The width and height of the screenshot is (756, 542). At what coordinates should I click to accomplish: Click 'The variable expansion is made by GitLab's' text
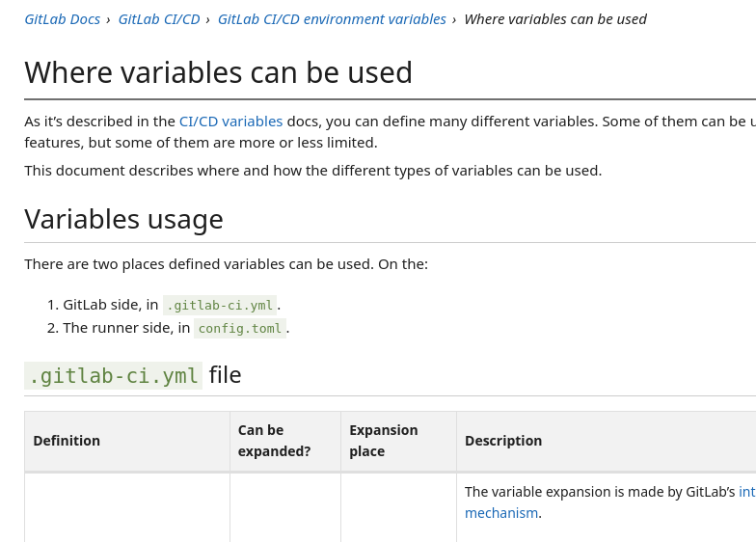pyautogui.click(x=600, y=492)
